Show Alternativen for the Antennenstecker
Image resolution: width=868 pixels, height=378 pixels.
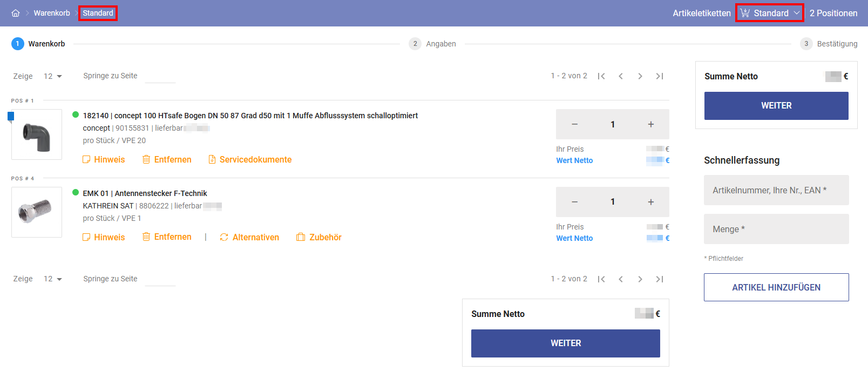point(249,238)
